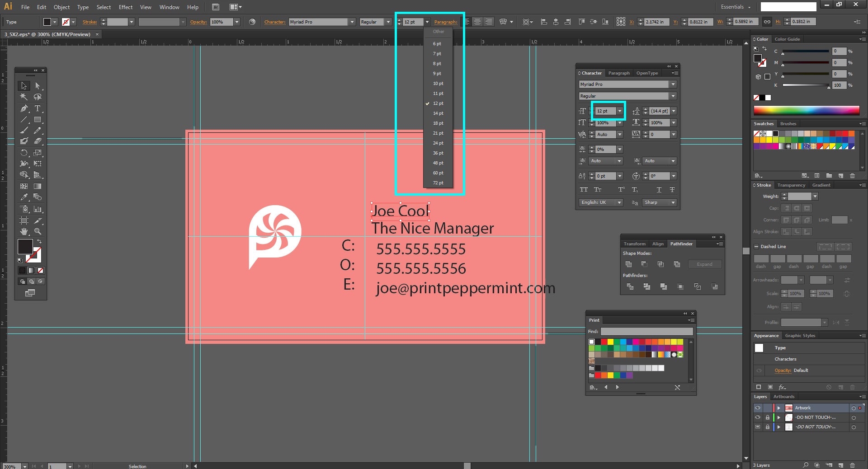Activate the Type tool
Image resolution: width=868 pixels, height=469 pixels.
38,108
